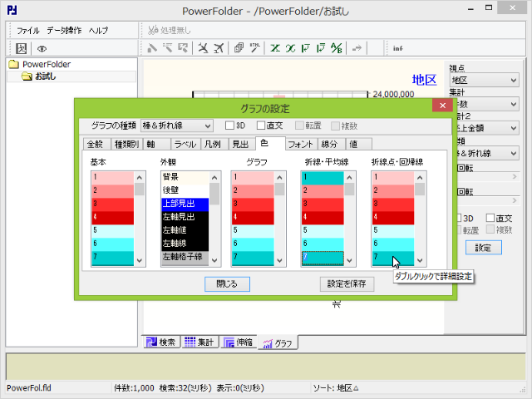532x399 pixels.
Task: Click the 閉じる button
Action: click(x=227, y=284)
